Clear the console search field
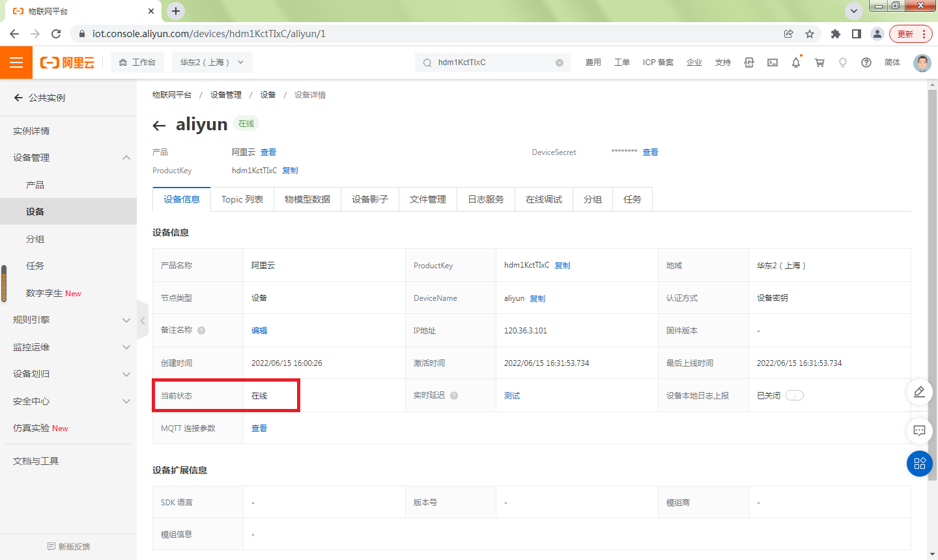 (x=560, y=63)
